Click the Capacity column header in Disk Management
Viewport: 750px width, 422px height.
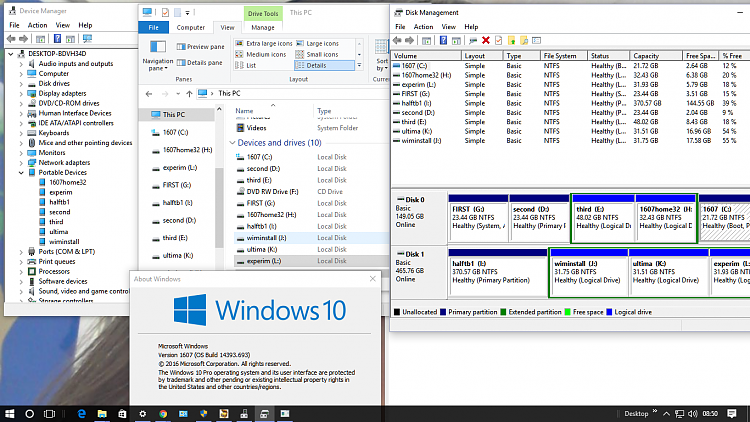pos(655,56)
